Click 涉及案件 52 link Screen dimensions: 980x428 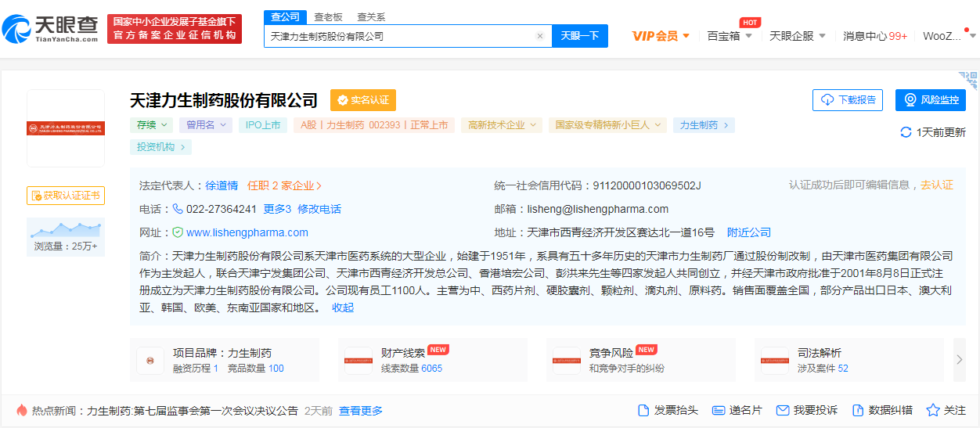(x=823, y=369)
